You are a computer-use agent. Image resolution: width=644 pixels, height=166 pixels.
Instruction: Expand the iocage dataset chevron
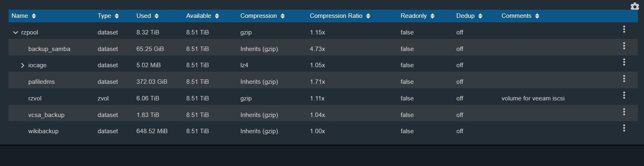click(x=23, y=65)
